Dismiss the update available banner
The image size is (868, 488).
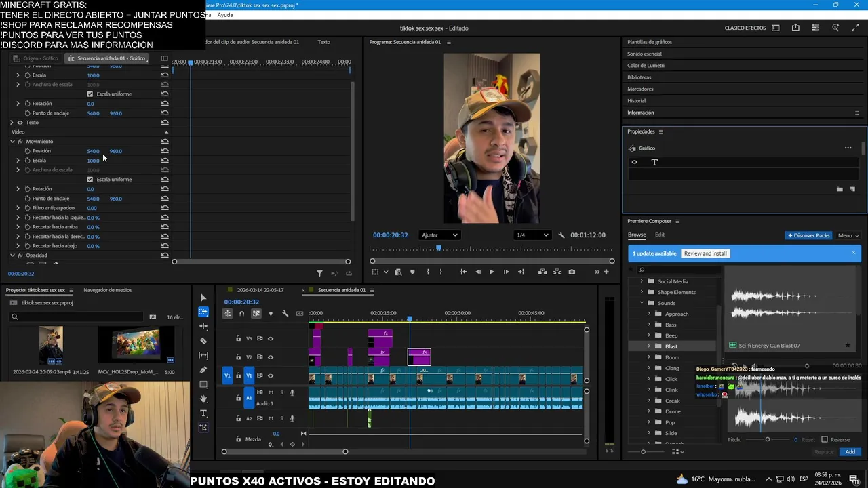[x=853, y=253]
